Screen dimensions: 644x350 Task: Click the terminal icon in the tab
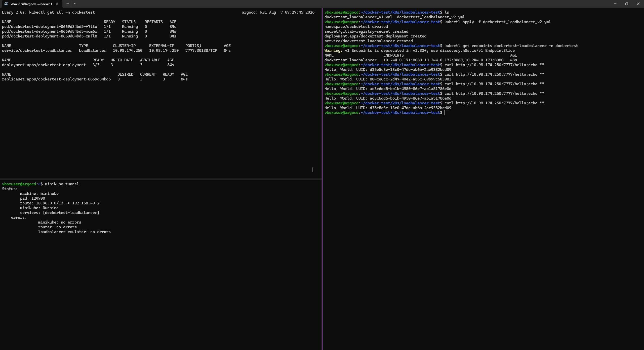(x=6, y=4)
